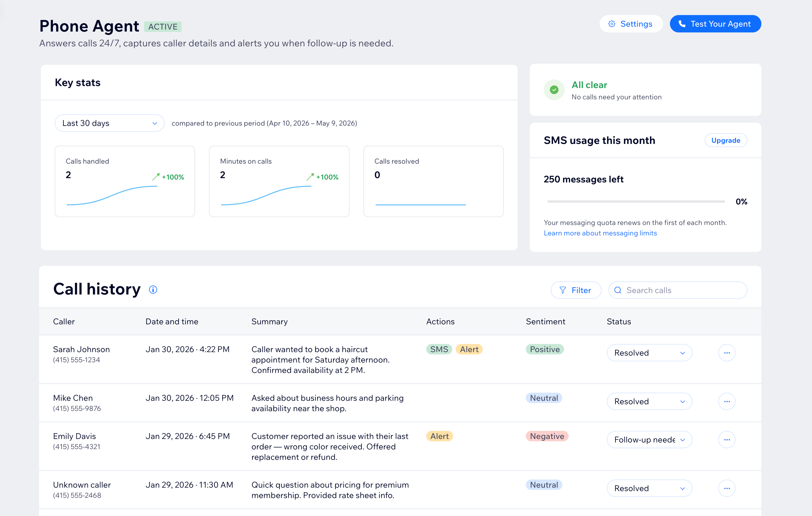Click the All clear green checkmark icon
The height and width of the screenshot is (516, 812).
coord(554,90)
